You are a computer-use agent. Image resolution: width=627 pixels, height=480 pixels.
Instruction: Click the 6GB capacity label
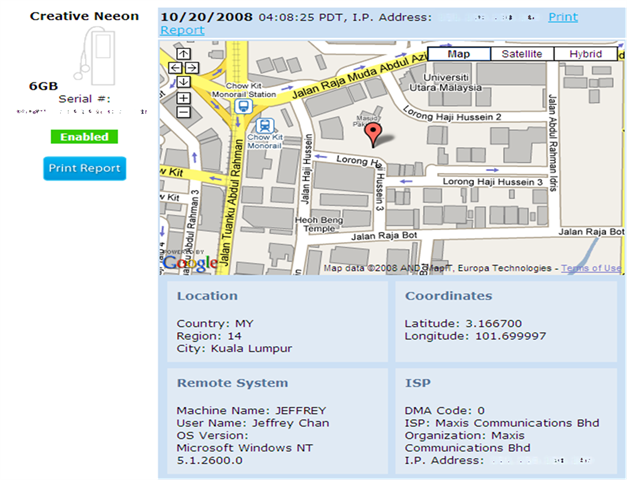click(x=43, y=86)
